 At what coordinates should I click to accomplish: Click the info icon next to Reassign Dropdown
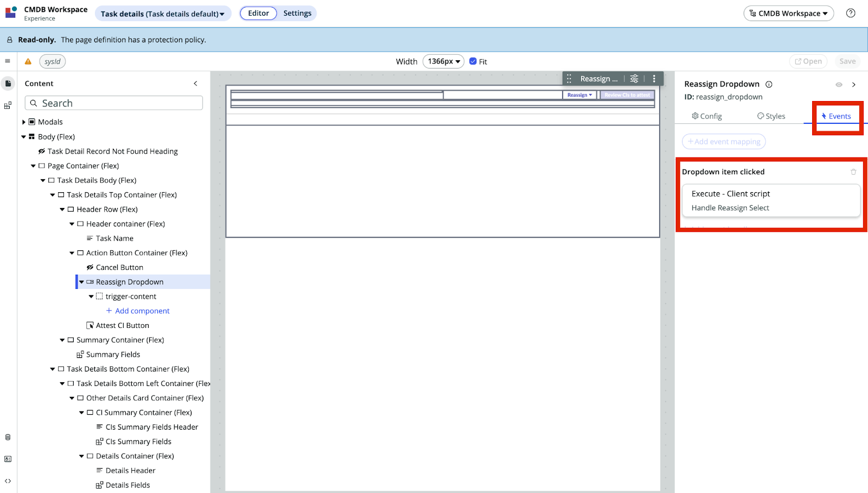coord(769,84)
